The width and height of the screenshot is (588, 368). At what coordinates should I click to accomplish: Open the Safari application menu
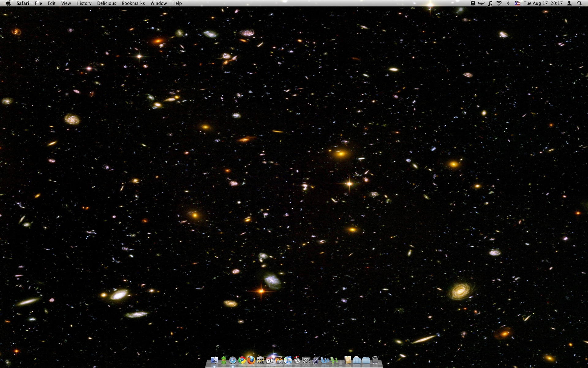click(23, 3)
